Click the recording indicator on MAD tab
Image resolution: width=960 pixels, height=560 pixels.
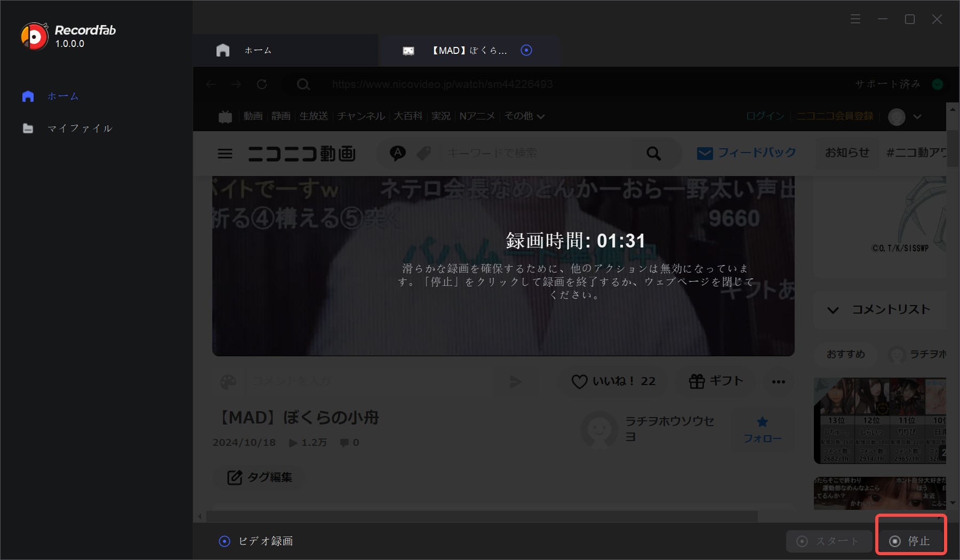pyautogui.click(x=526, y=50)
